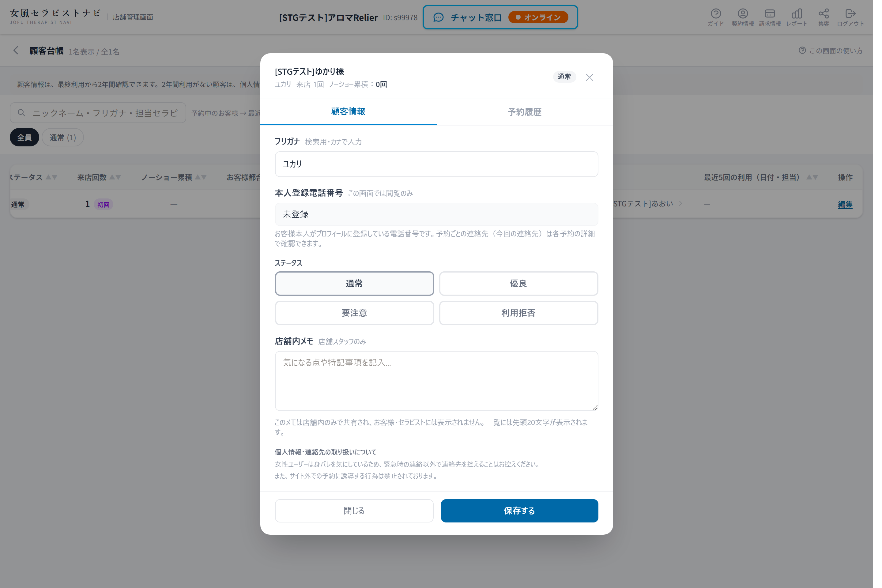This screenshot has height=588, width=882.
Task: Select the 全員 filter chip
Action: 24,137
